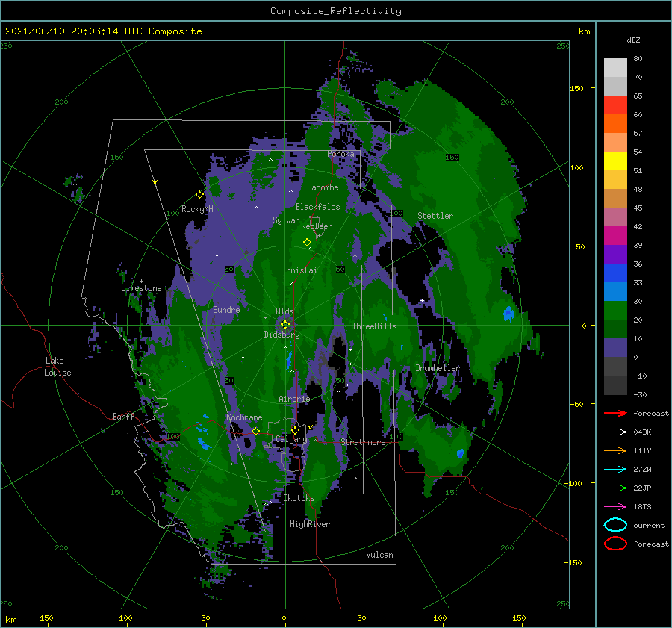Screen dimensions: 672x628
Task: Click the yellow diamond marker below RedDeer
Action: pos(307,243)
